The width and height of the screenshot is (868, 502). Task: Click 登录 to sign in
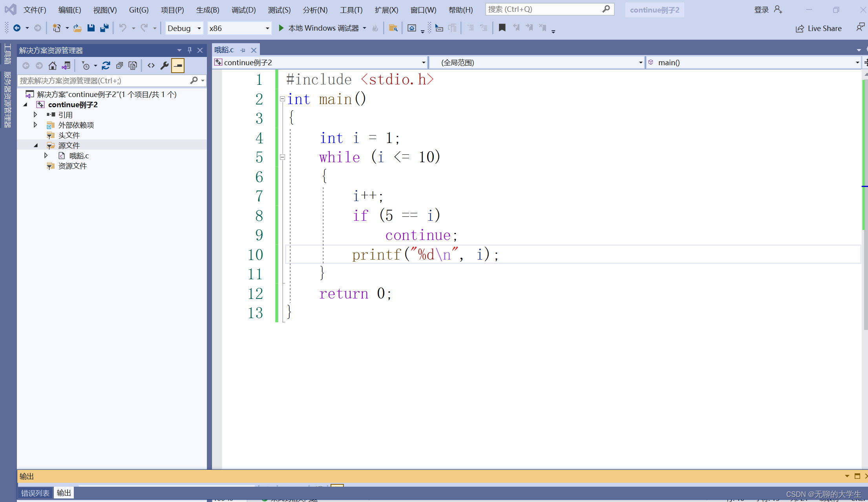pos(761,10)
